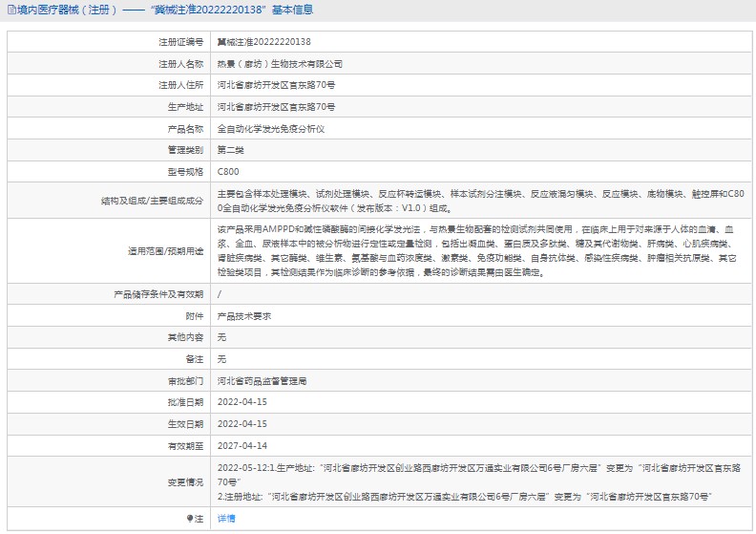This screenshot has height=534, width=756.
Task: Click the 结构及组成/主要组成成分 description text
Action: [x=479, y=201]
